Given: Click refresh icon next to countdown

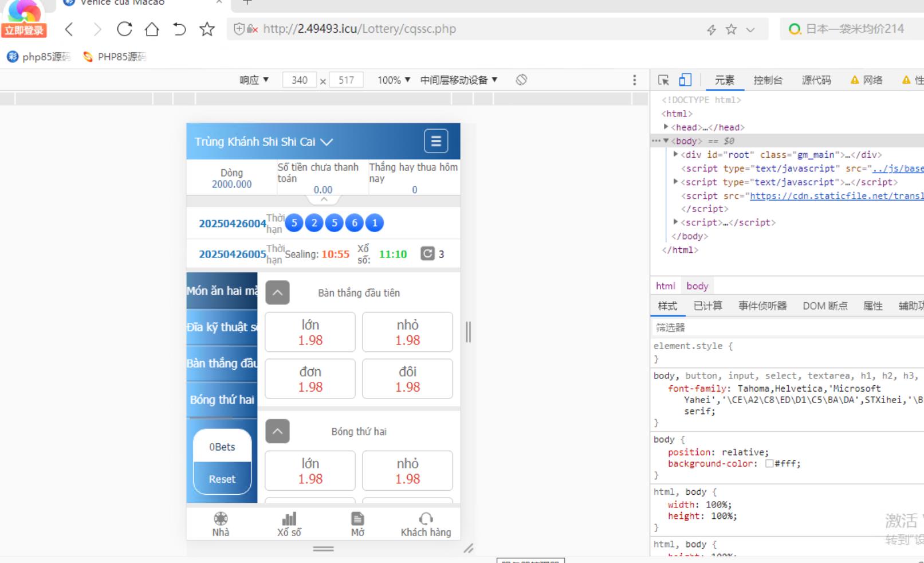Looking at the screenshot, I should [x=427, y=253].
